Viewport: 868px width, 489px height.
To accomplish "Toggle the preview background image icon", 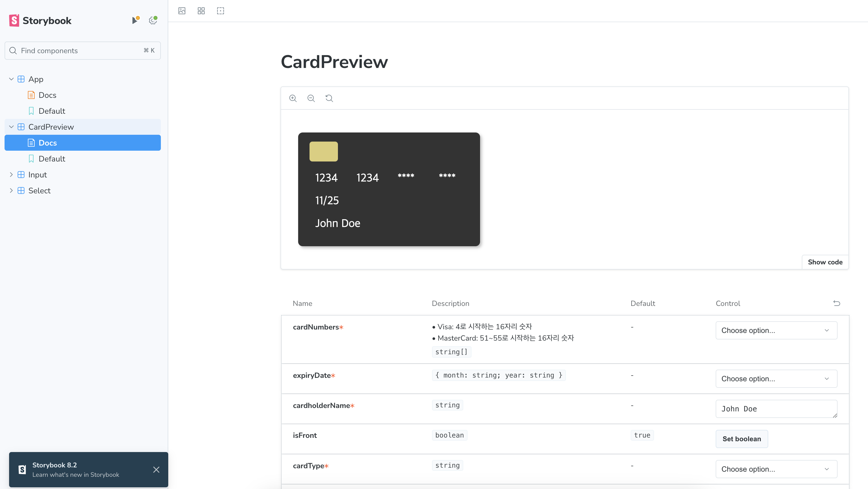I will (182, 11).
